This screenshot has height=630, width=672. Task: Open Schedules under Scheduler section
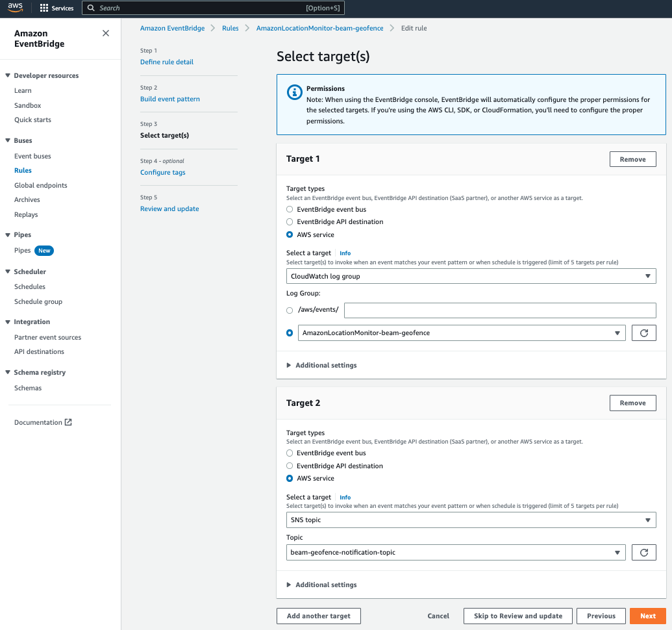pyautogui.click(x=30, y=286)
